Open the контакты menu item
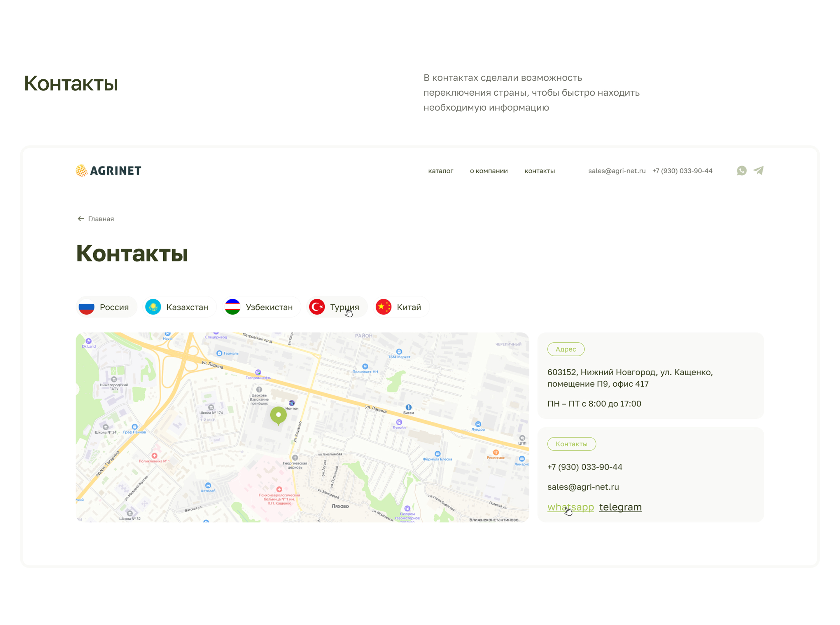This screenshot has width=840, height=625. pyautogui.click(x=539, y=171)
